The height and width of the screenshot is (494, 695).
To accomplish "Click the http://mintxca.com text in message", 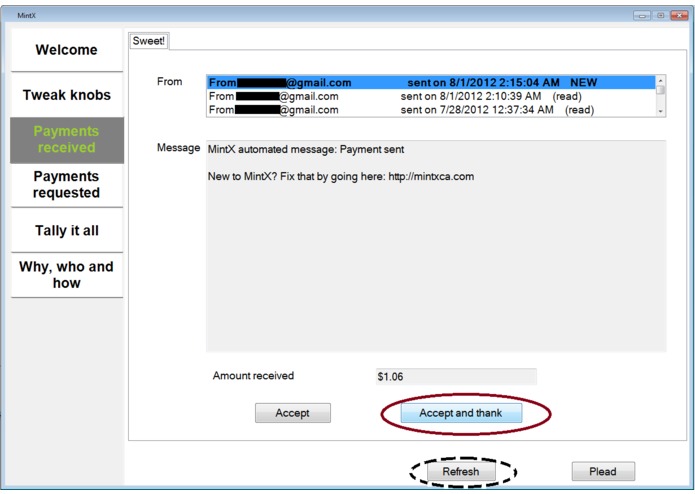I will coord(431,177).
